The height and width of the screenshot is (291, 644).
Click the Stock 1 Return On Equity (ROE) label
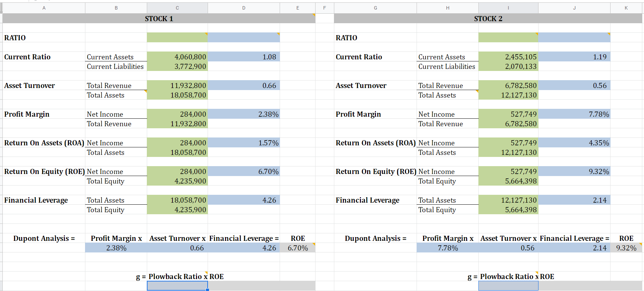(x=44, y=171)
